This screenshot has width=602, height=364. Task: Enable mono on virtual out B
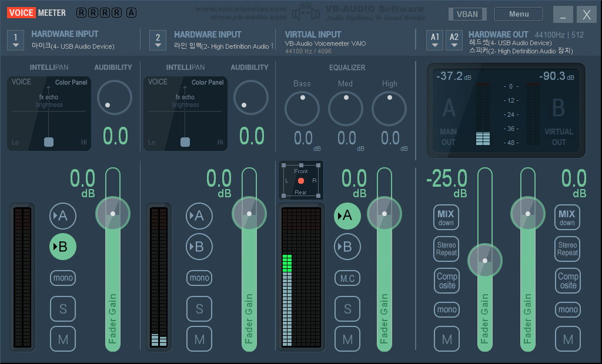567,309
